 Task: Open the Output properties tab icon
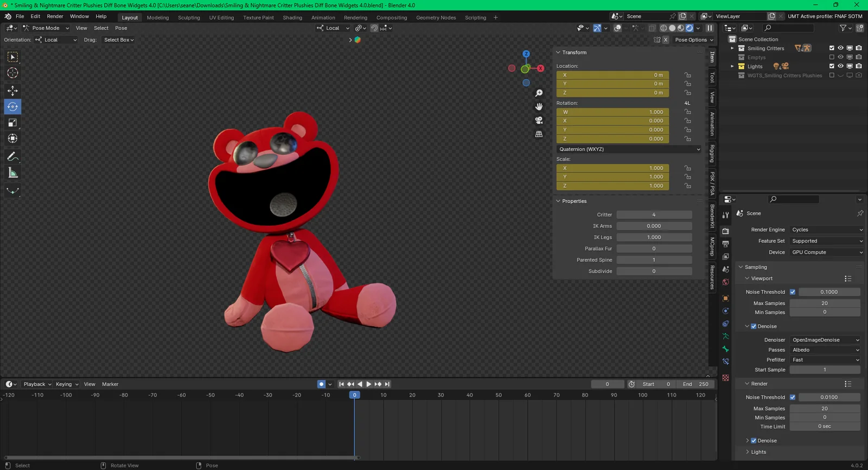[725, 244]
